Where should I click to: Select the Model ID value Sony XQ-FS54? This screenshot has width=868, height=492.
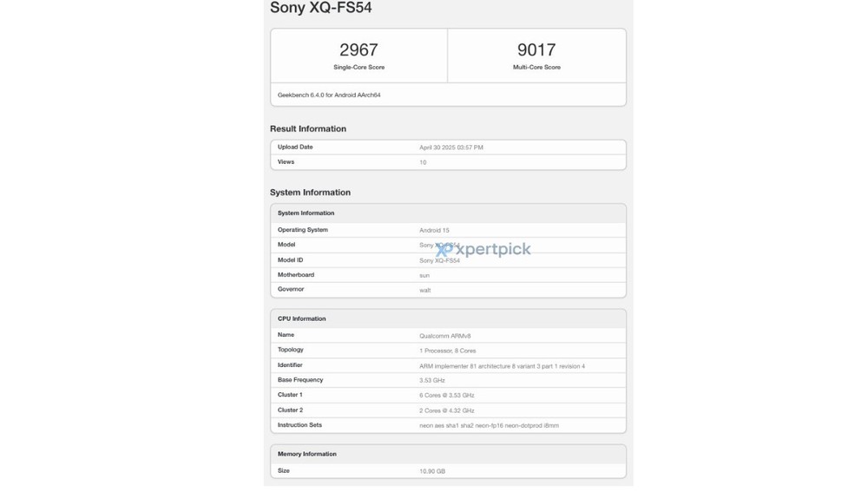click(x=439, y=260)
